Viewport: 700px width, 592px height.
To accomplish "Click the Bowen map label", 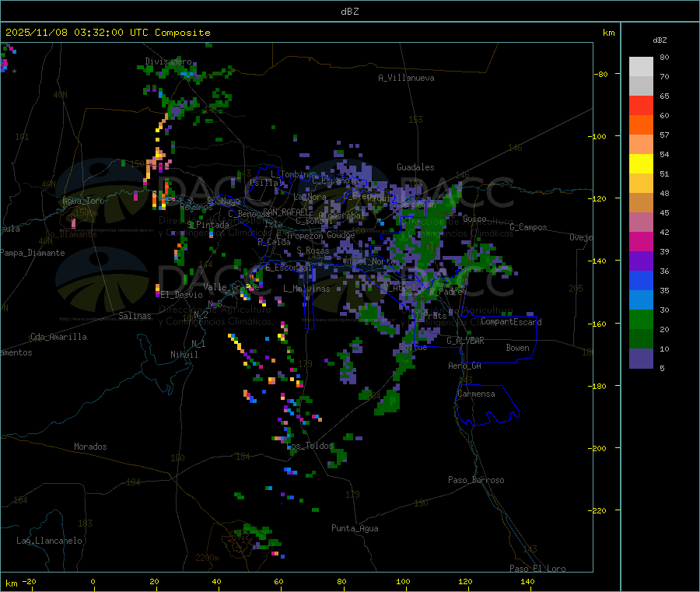I will 517,348.
